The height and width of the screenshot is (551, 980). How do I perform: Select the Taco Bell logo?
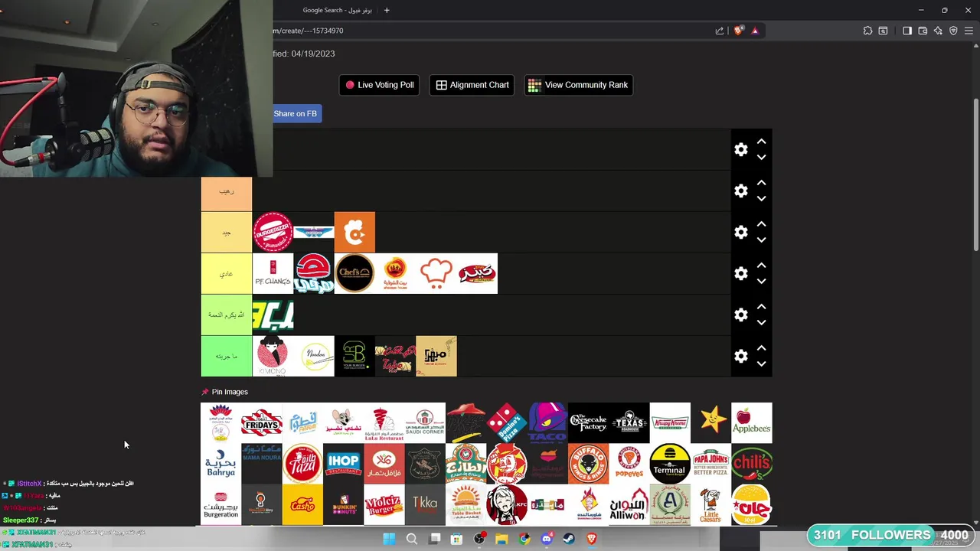547,422
